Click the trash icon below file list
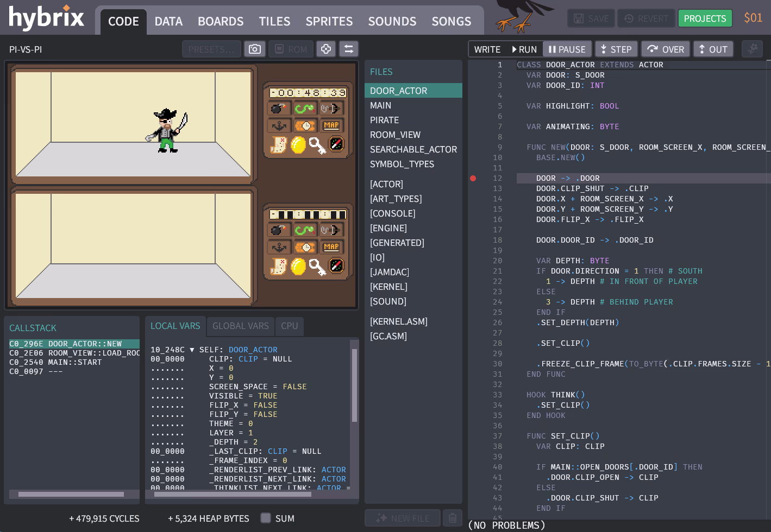Screen dimensions: 771x532 pos(452,518)
